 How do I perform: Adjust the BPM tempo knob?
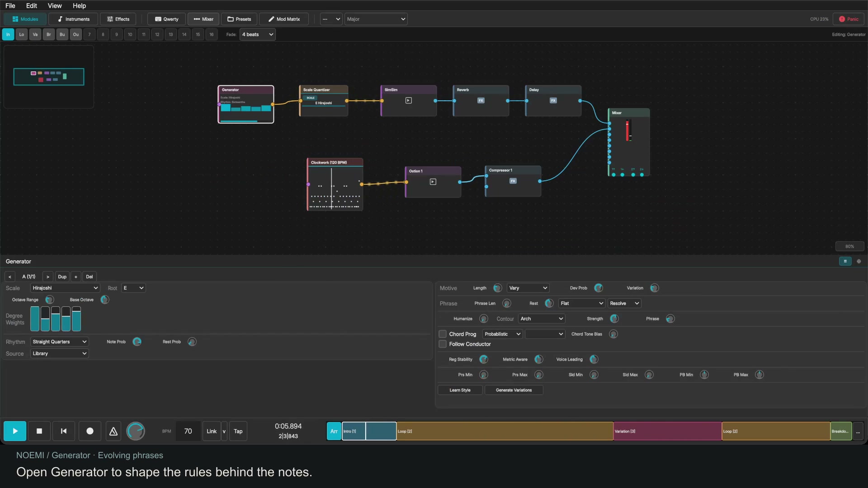(136, 431)
